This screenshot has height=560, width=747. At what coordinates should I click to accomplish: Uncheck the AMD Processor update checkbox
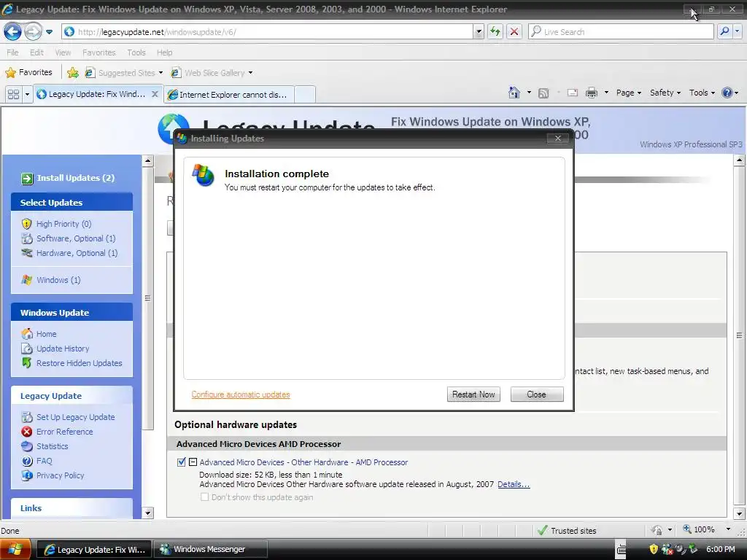[x=181, y=462]
